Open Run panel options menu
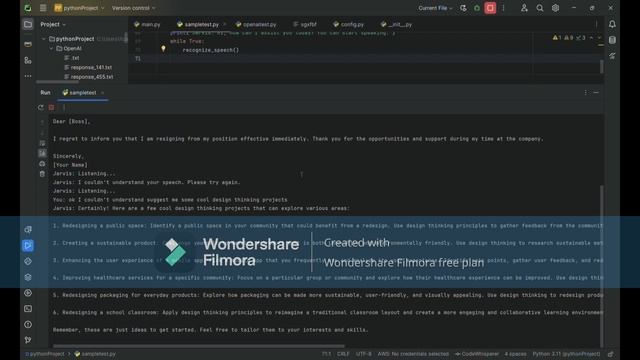 [x=585, y=93]
